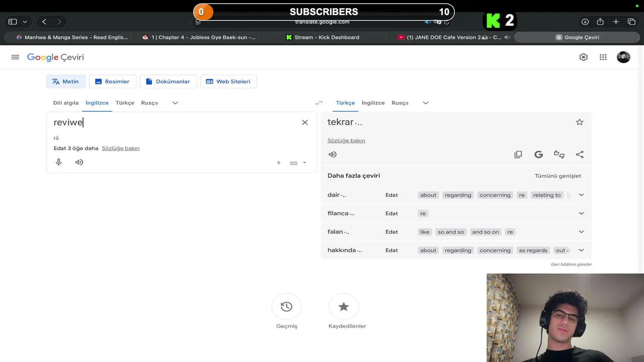Open a new Safari tab
This screenshot has width=644, height=362.
[616, 22]
